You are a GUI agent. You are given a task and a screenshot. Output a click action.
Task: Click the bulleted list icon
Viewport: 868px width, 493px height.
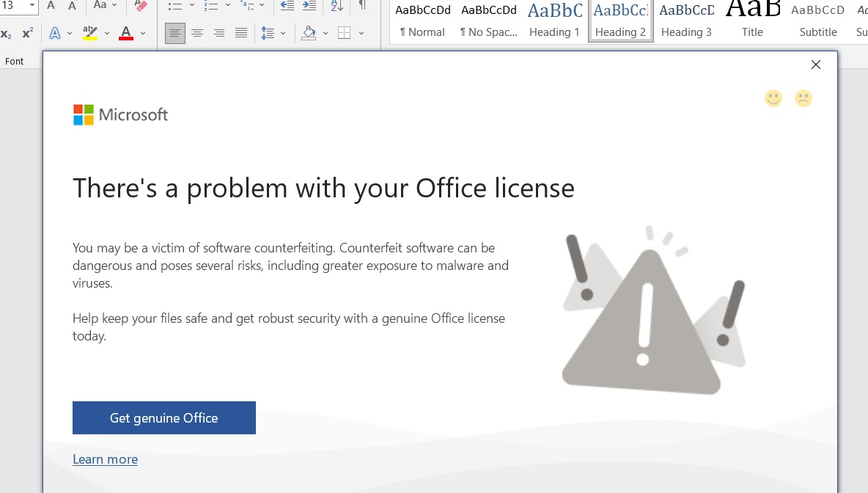(x=175, y=6)
